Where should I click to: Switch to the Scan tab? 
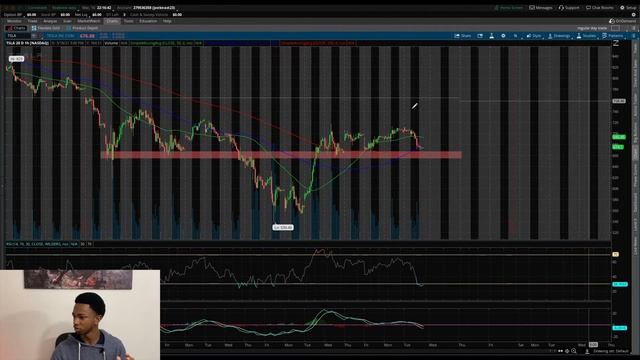coord(67,21)
